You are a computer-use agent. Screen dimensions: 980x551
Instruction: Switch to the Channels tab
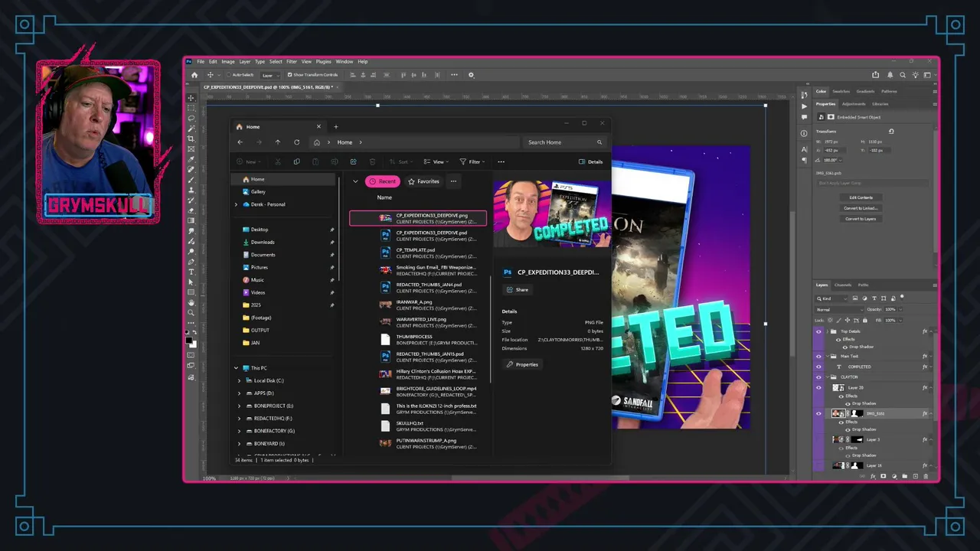(x=842, y=285)
